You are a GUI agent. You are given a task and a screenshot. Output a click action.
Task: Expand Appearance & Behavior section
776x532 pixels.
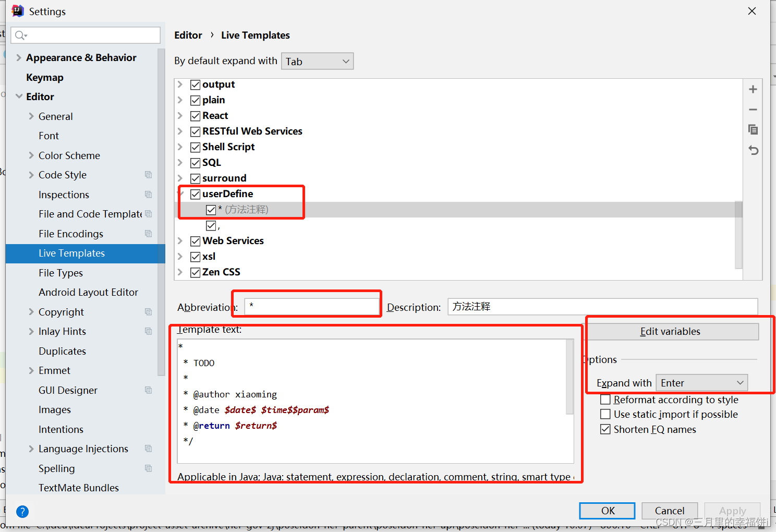pos(19,57)
